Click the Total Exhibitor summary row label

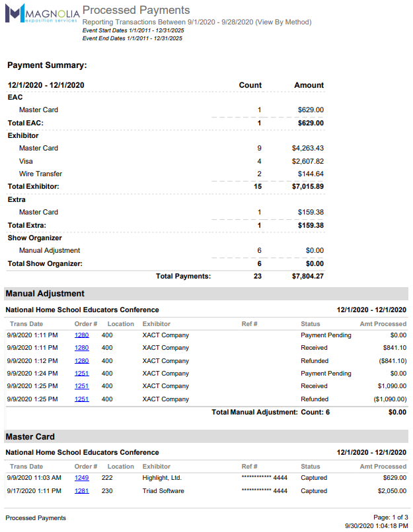pos(33,187)
